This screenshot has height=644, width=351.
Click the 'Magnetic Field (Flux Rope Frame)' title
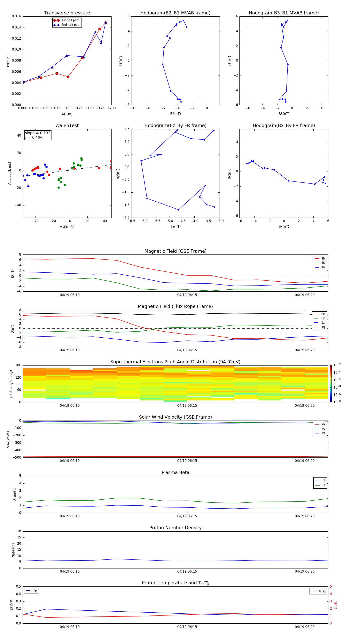point(175,307)
